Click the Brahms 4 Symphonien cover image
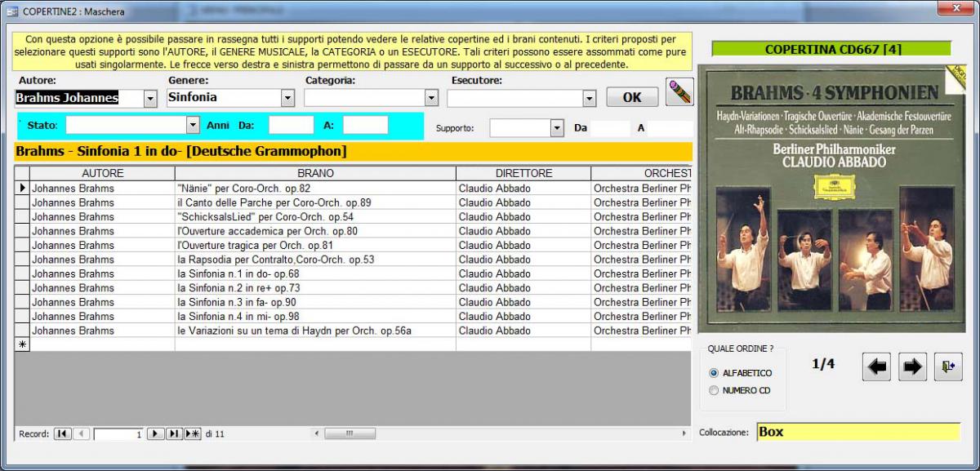980x471 pixels. [831, 198]
